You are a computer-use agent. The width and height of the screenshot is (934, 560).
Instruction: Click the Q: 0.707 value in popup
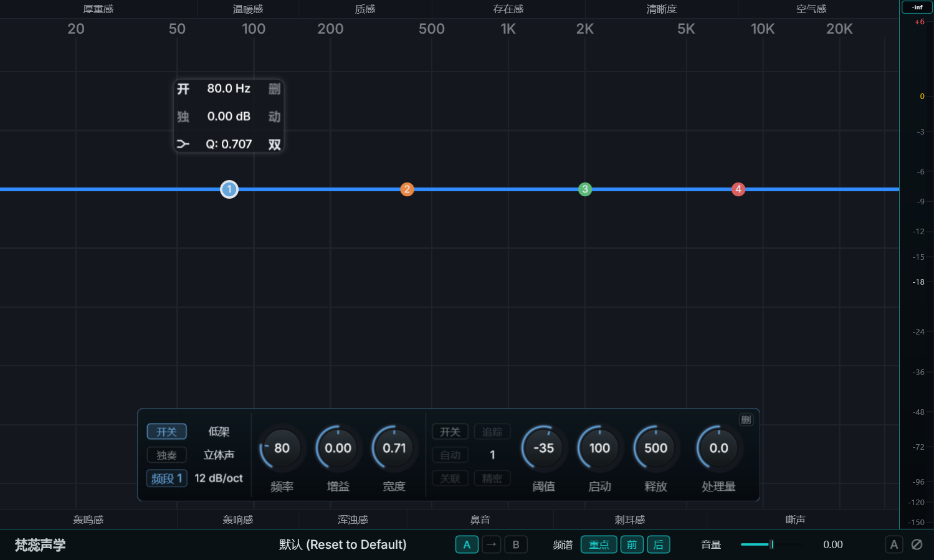(229, 145)
